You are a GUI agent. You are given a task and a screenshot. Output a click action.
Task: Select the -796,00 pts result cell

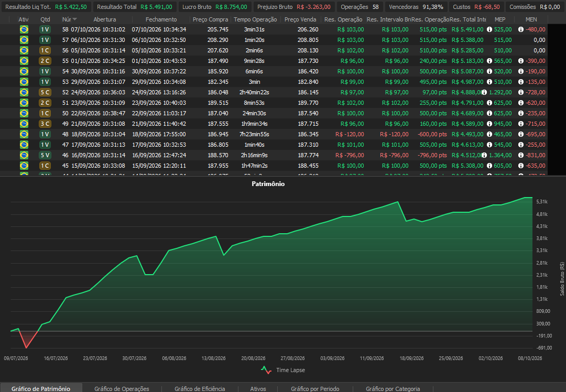pos(432,155)
